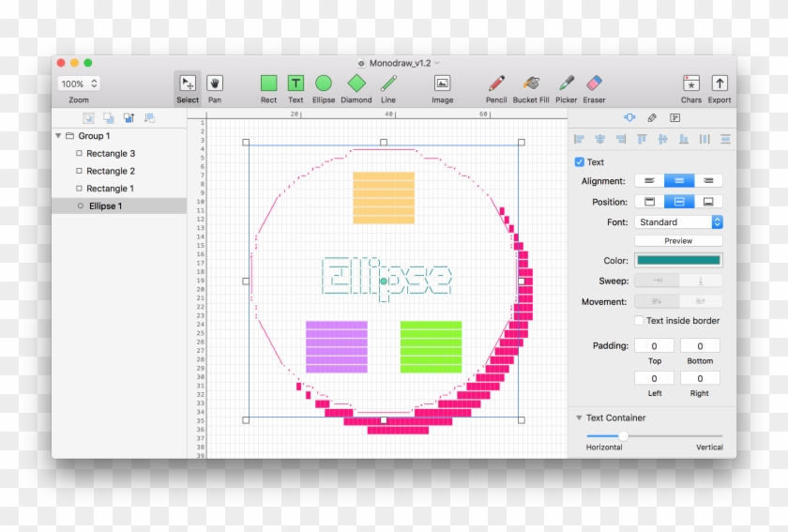788x532 pixels.
Task: Click the Export toolbar icon
Action: (x=720, y=84)
